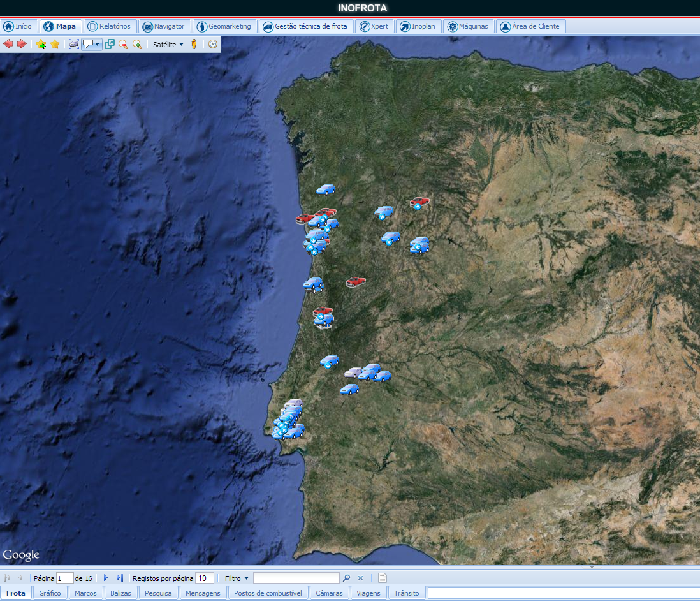Open Gestão técnica de frota tab
This screenshot has width=700, height=604.
click(x=306, y=26)
